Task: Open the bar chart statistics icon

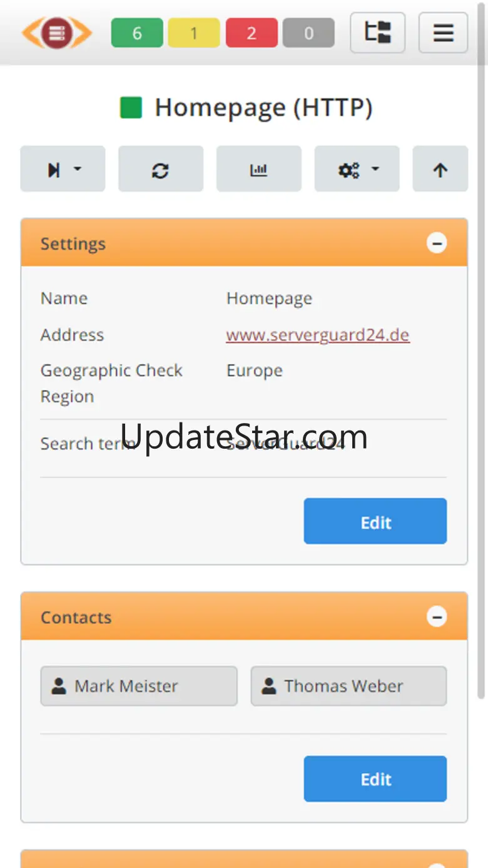Action: pos(259,169)
